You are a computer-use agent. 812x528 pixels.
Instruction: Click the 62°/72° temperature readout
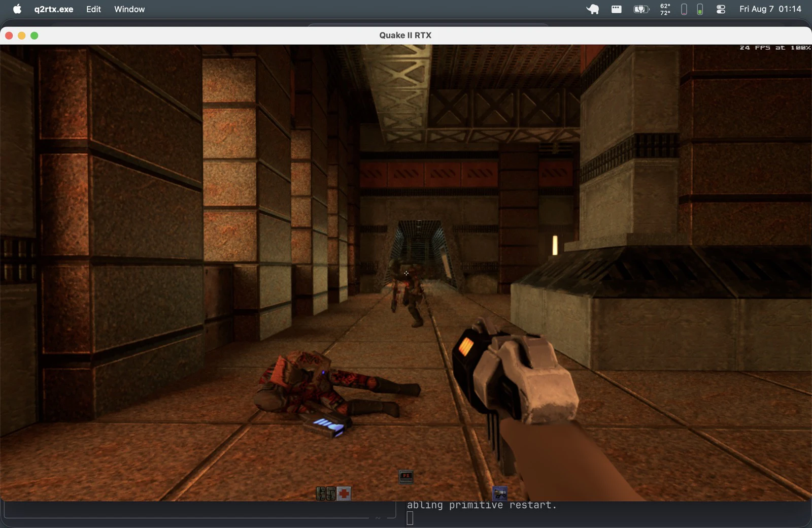coord(665,9)
